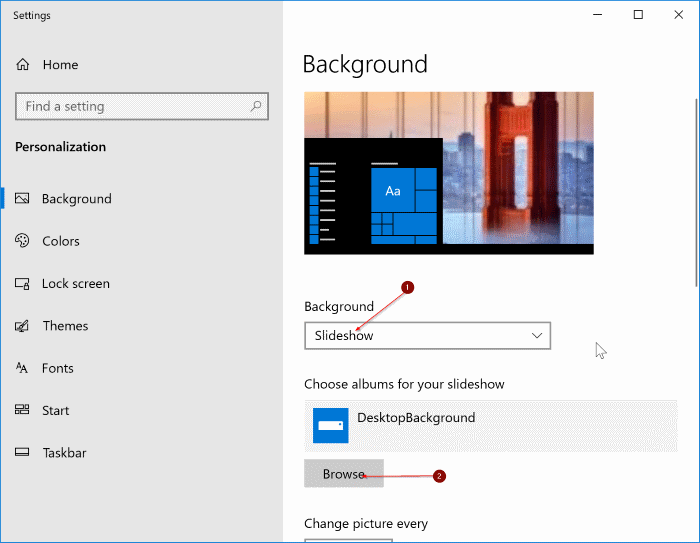The width and height of the screenshot is (700, 543).
Task: Click the desktop preview thumbnail
Action: coord(449,173)
